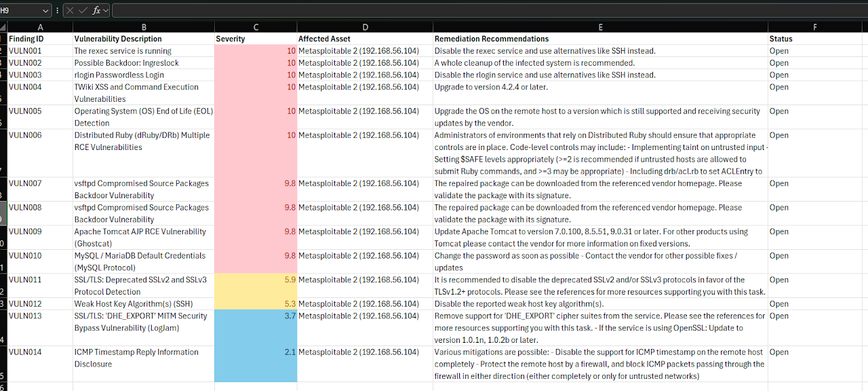Click into the empty formula bar input
This screenshot has width=868, height=391.
pyautogui.click(x=475, y=10)
